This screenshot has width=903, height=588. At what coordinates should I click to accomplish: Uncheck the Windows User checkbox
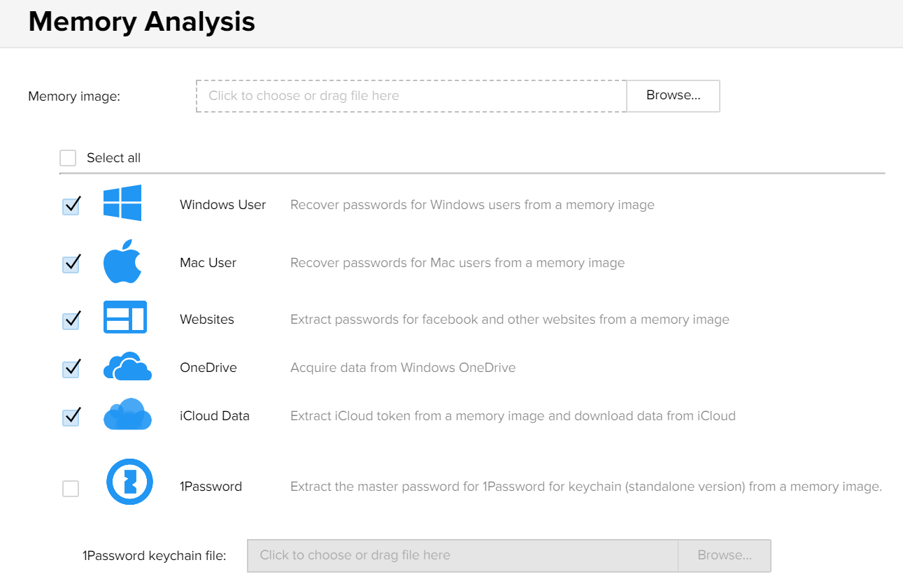[71, 206]
